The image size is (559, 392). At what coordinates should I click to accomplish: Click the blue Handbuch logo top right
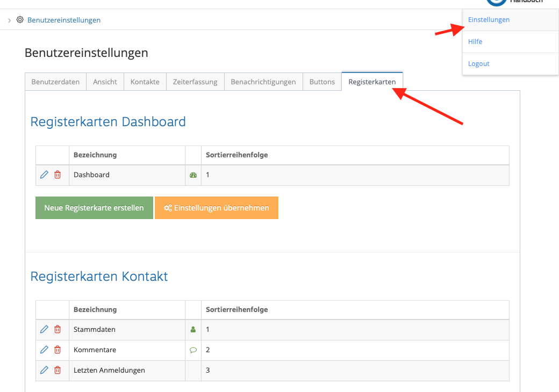(x=496, y=3)
